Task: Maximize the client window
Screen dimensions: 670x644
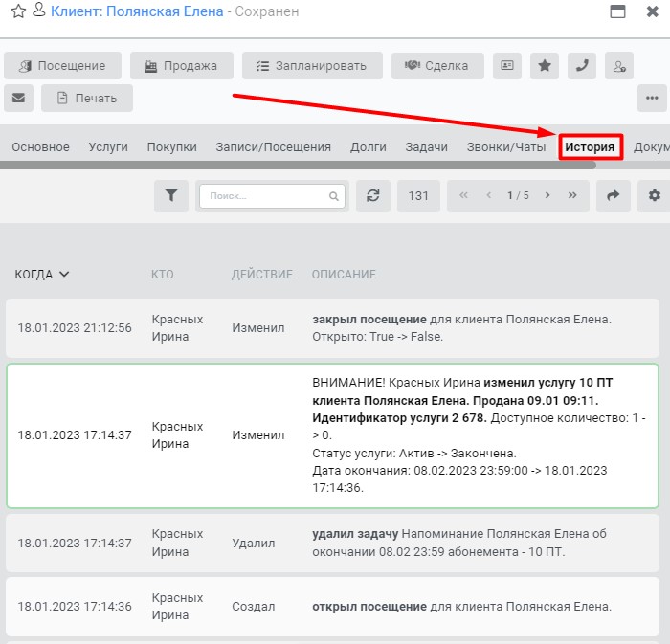Action: pyautogui.click(x=617, y=11)
